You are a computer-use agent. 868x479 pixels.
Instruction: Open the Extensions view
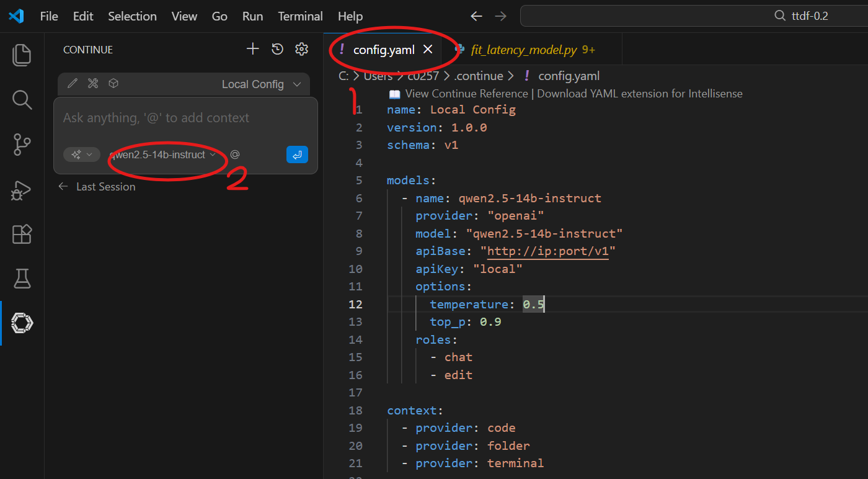tap(22, 234)
